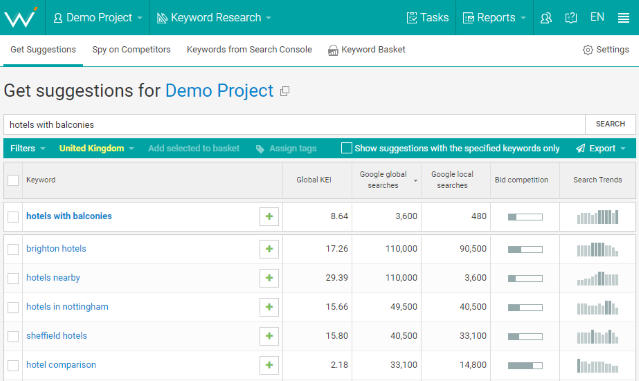
Task: Focus the keyword search input field
Action: [294, 125]
